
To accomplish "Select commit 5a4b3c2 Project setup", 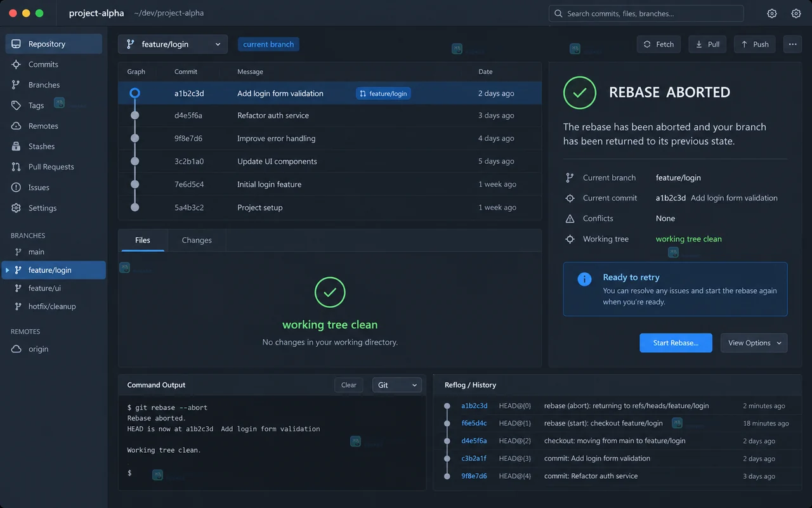I will (x=330, y=207).
